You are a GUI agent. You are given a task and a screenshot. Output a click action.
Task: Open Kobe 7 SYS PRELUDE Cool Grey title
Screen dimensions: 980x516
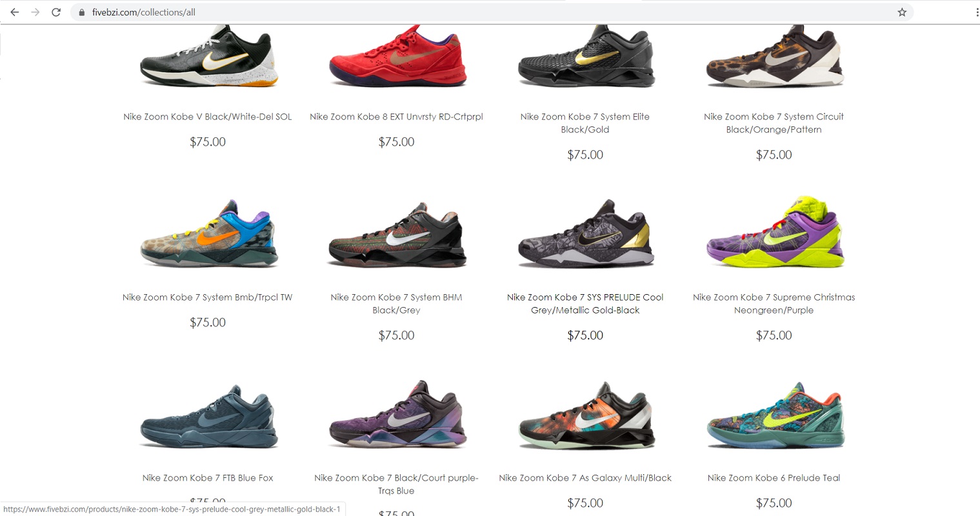click(x=585, y=304)
